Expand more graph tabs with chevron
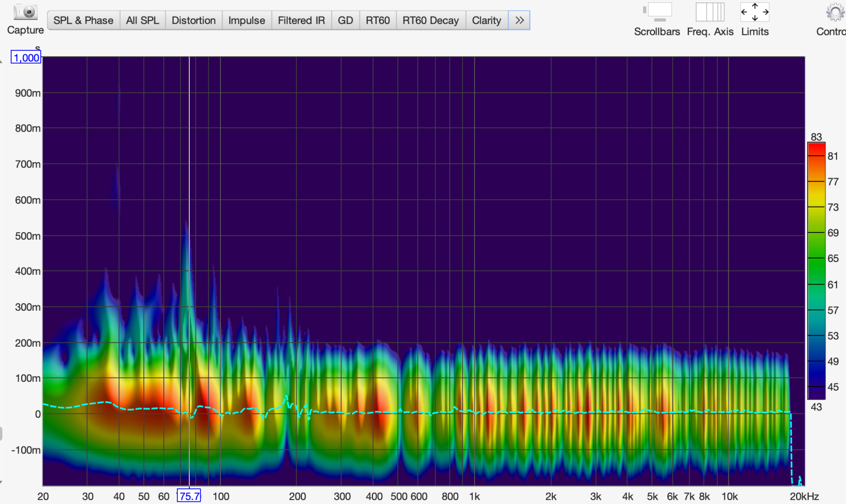 click(x=519, y=21)
